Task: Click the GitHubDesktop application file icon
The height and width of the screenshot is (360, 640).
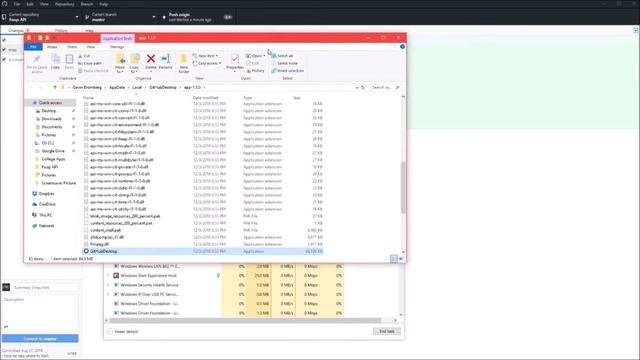Action: [86, 251]
